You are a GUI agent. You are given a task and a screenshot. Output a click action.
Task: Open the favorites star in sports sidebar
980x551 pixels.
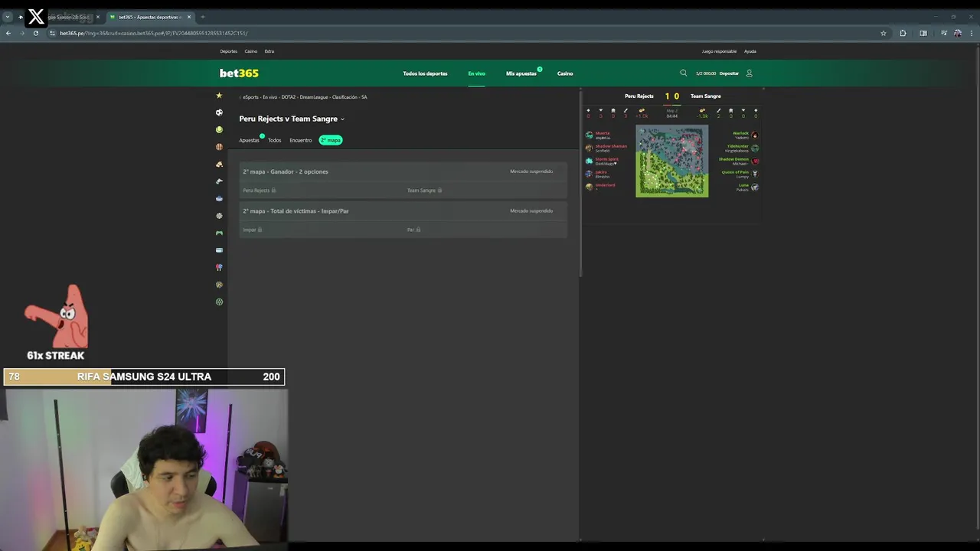point(219,96)
